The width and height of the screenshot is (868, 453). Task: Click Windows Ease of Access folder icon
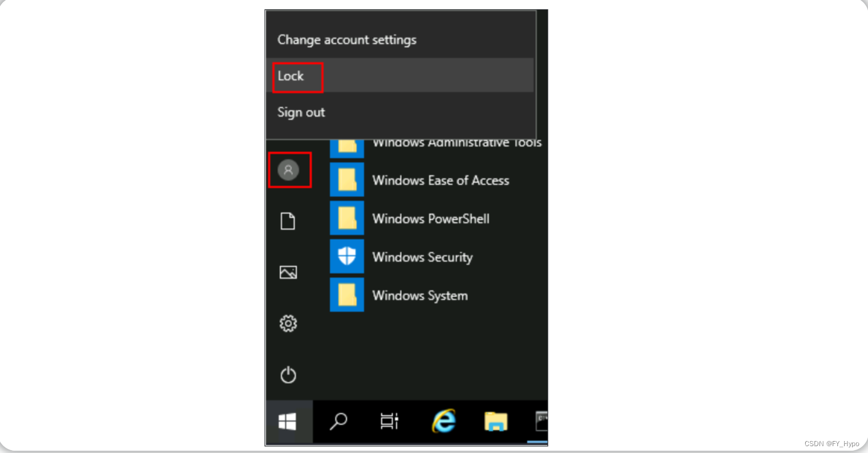(347, 180)
